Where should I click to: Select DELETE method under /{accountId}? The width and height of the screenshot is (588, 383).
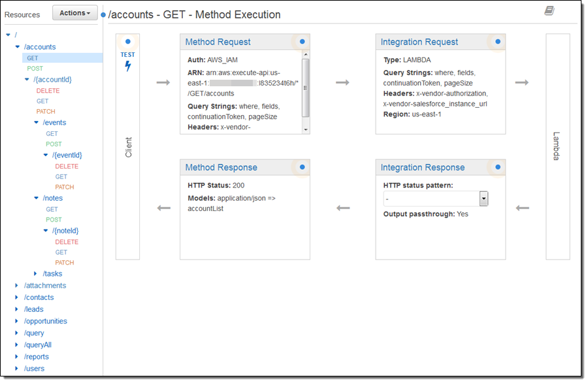[48, 91]
